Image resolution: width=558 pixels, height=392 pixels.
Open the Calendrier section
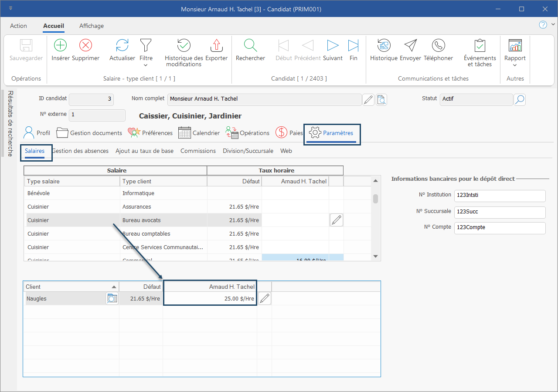[199, 133]
